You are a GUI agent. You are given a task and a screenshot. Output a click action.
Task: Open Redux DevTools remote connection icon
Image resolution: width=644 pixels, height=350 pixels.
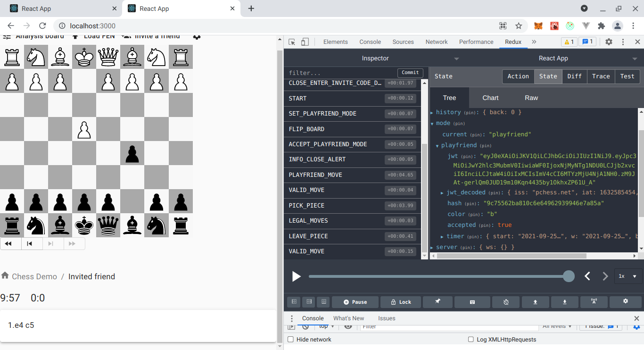pyautogui.click(x=594, y=301)
